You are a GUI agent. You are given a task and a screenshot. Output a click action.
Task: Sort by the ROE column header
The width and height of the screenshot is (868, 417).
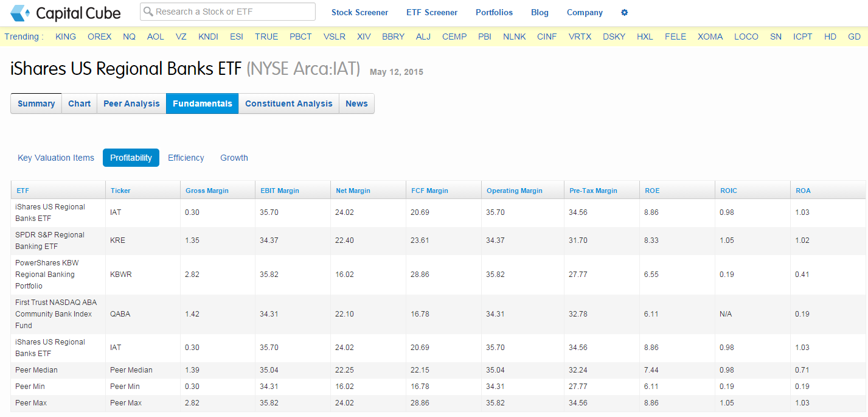pyautogui.click(x=652, y=191)
